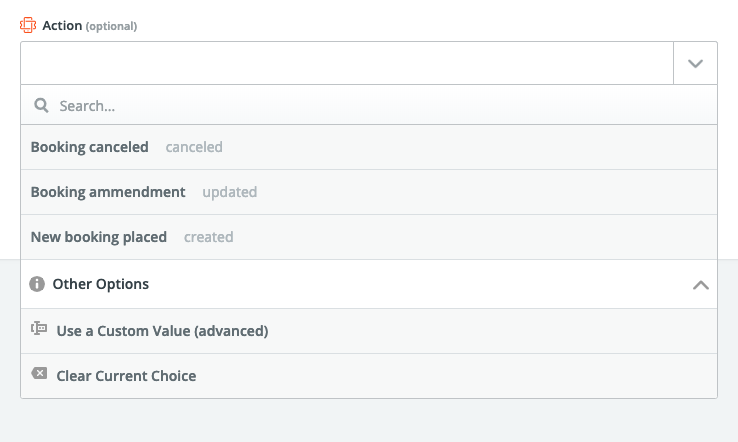The height and width of the screenshot is (442, 738).
Task: Click the gray 'created' value text
Action: click(209, 237)
